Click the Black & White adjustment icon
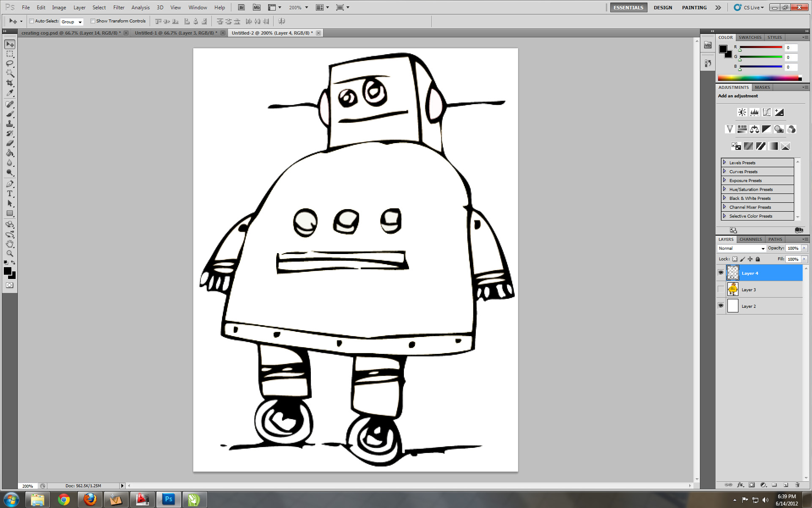This screenshot has width=812, height=508. tap(766, 129)
